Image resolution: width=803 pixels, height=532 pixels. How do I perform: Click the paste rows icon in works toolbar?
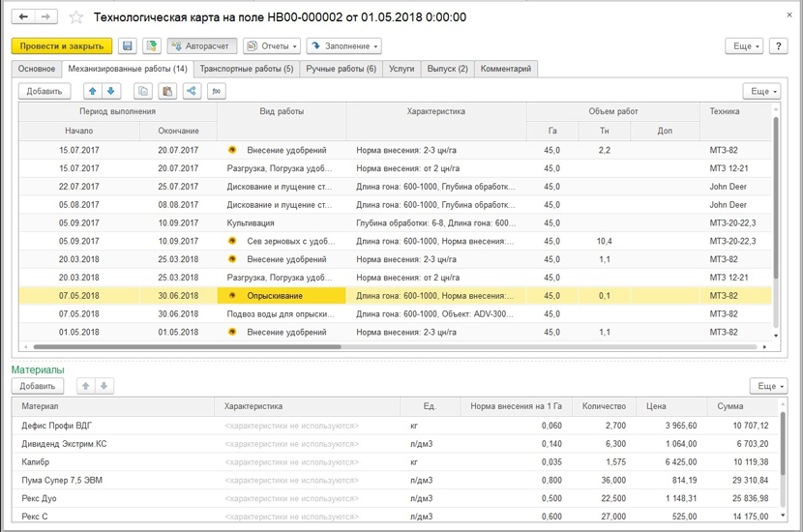(167, 91)
